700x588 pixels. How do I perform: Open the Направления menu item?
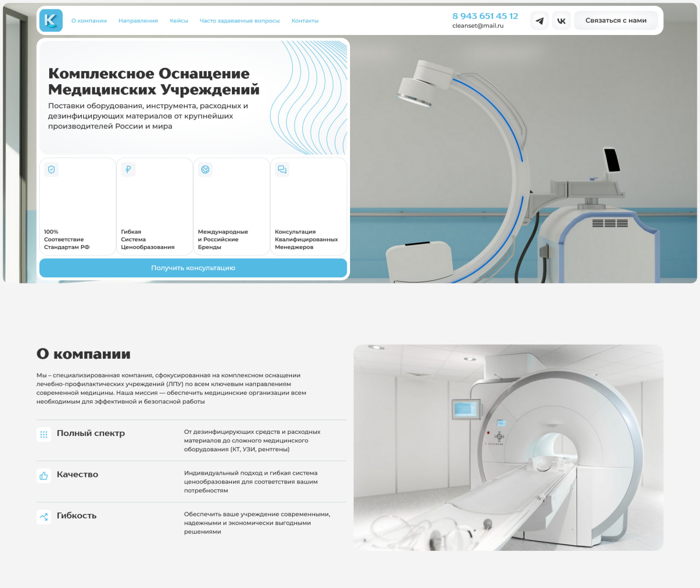pos(138,21)
